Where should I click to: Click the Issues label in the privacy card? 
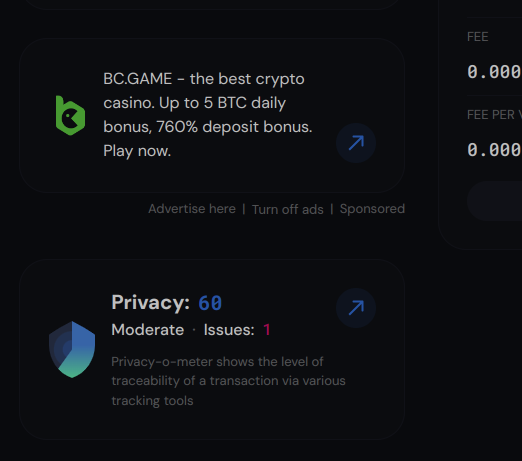[229, 330]
